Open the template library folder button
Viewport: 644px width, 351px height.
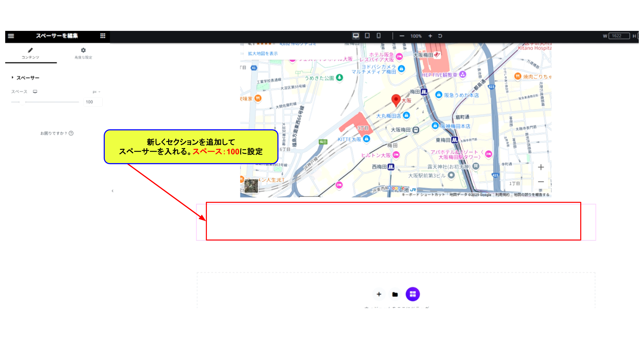pyautogui.click(x=395, y=294)
